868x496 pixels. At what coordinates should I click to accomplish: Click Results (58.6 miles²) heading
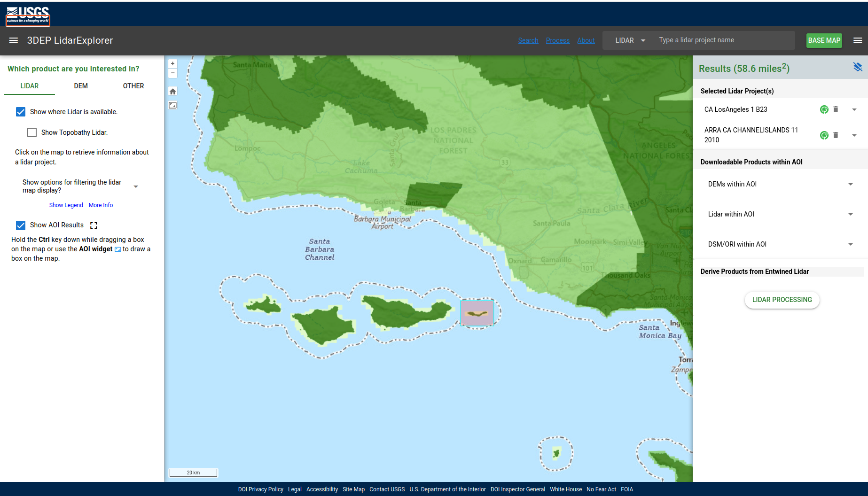tap(744, 68)
